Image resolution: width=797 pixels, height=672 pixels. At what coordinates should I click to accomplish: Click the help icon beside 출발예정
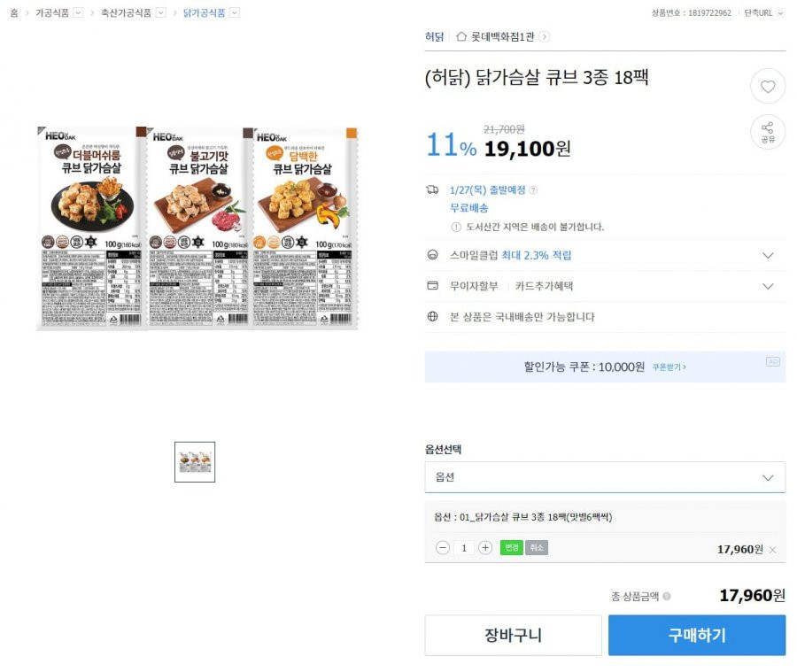coord(533,190)
